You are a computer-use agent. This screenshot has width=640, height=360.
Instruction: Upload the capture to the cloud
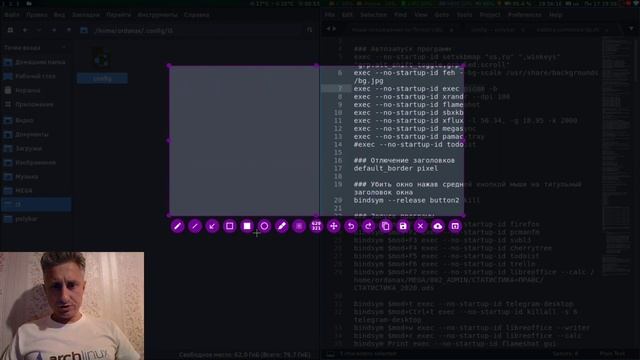438,226
